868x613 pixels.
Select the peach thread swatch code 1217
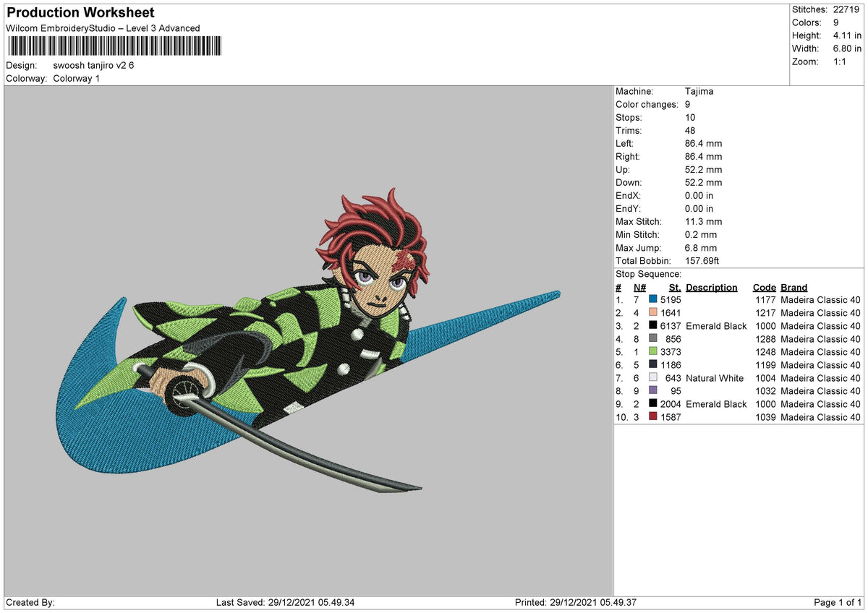coord(653,312)
